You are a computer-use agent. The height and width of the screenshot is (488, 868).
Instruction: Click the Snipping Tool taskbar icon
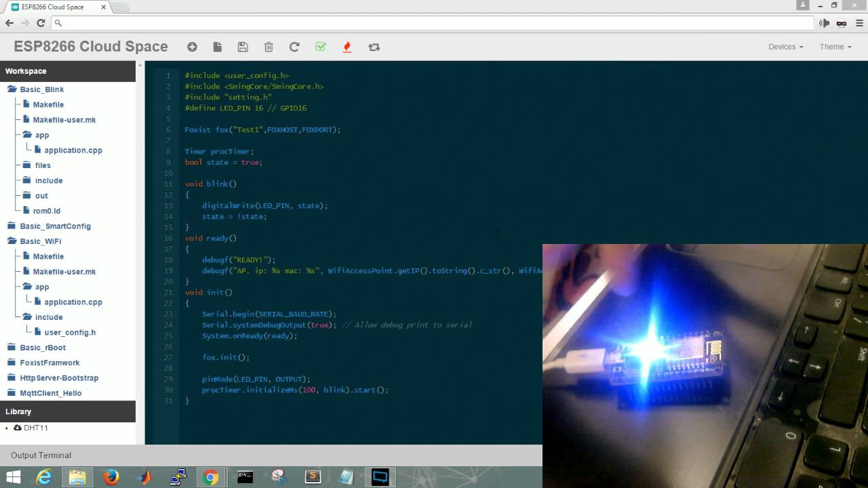(x=279, y=477)
